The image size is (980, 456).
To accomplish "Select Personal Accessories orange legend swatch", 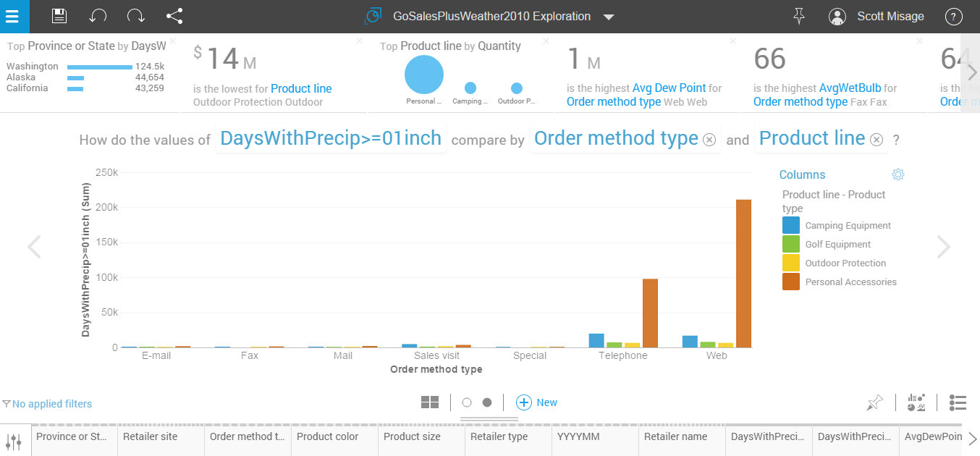I will pyautogui.click(x=791, y=282).
